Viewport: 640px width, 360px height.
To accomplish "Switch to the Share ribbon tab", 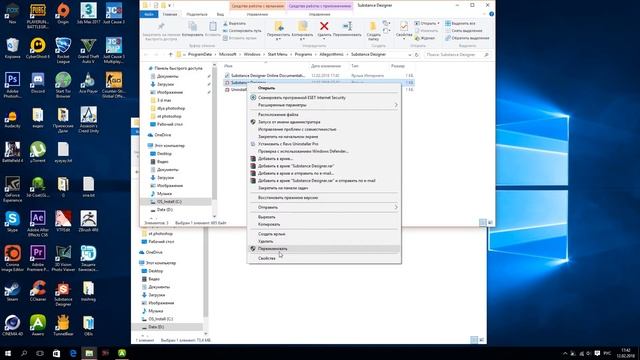I will pyautogui.click(x=197, y=14).
